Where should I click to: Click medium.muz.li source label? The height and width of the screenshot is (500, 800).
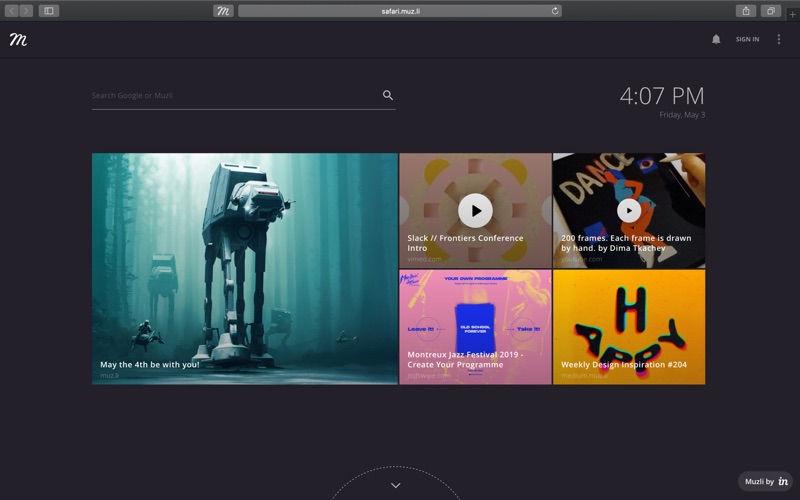click(585, 376)
